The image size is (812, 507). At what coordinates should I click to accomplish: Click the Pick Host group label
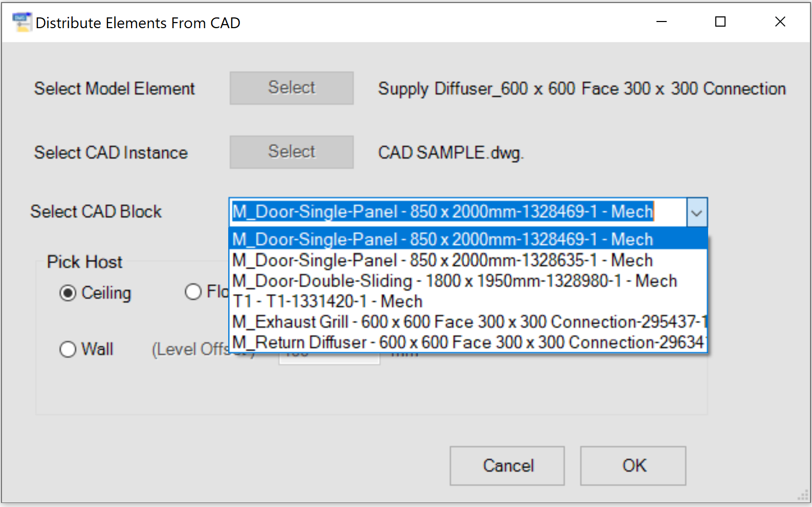(x=85, y=262)
